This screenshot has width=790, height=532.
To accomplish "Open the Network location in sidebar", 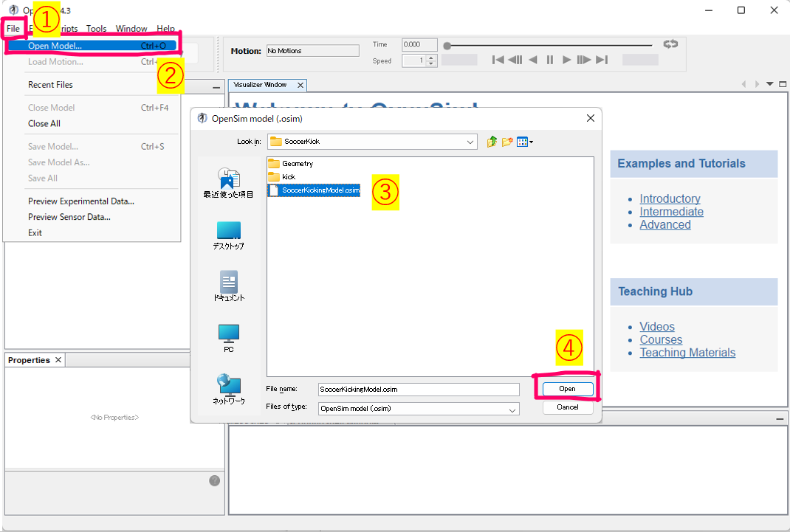I will (228, 389).
